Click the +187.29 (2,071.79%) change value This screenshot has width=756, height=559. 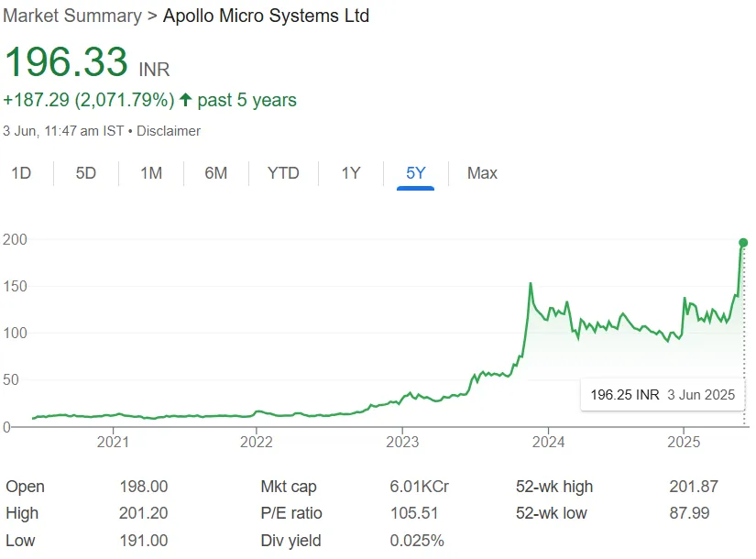point(89,100)
